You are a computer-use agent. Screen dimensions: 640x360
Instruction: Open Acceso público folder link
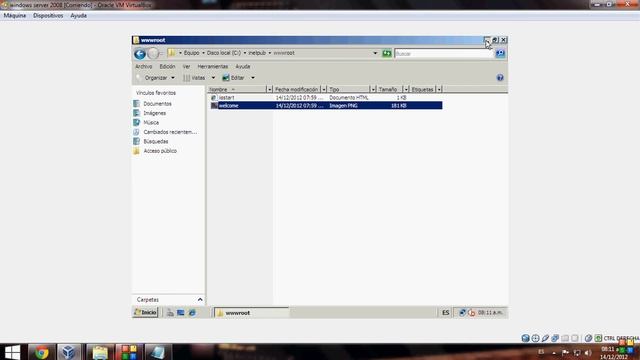tap(160, 151)
